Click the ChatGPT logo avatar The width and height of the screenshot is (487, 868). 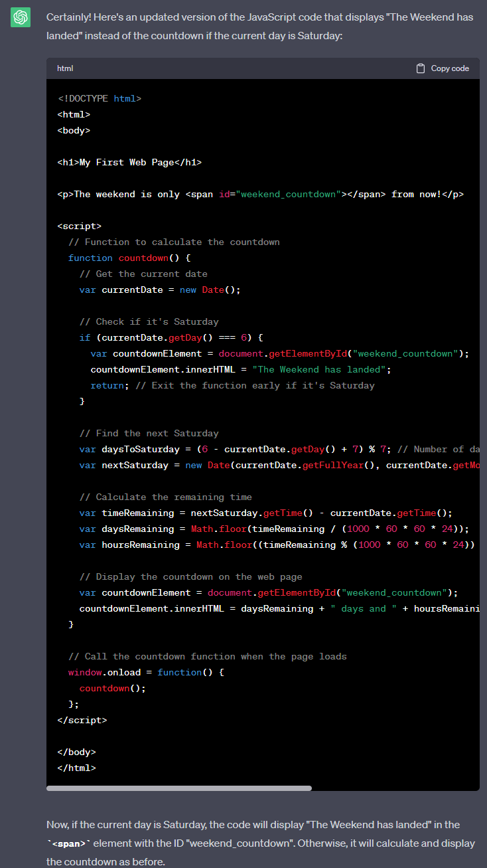pyautogui.click(x=21, y=17)
